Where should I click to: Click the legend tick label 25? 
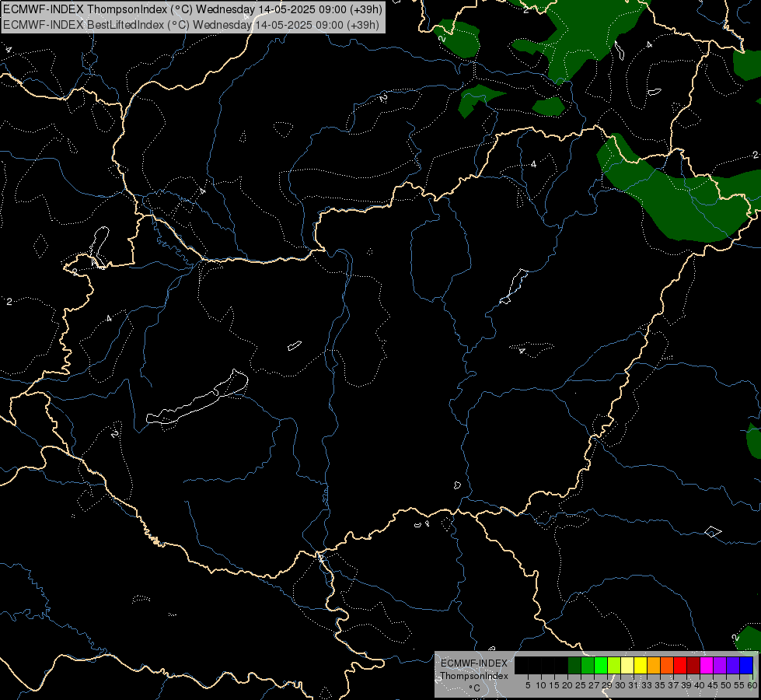coord(581,685)
